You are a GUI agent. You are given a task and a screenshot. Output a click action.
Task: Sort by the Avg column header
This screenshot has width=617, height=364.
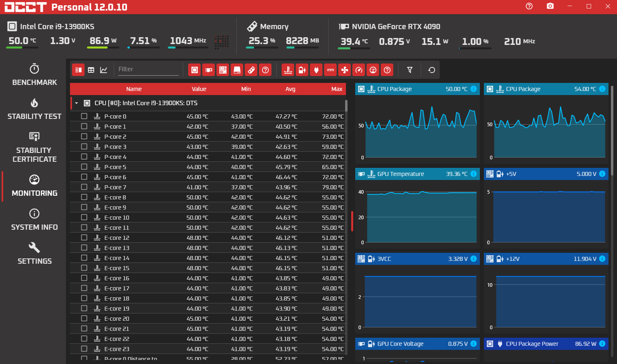290,89
